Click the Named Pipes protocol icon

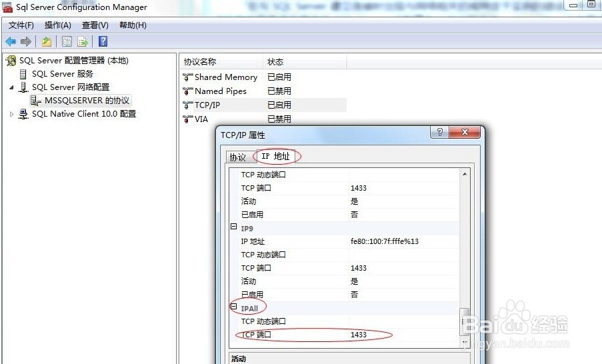click(187, 91)
